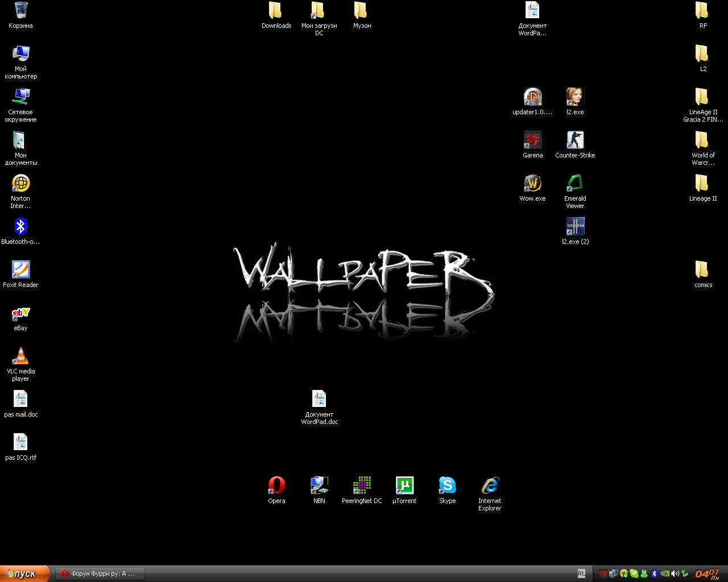This screenshot has width=728, height=582.
Task: Click the eBay desktop shortcut
Action: 20,313
